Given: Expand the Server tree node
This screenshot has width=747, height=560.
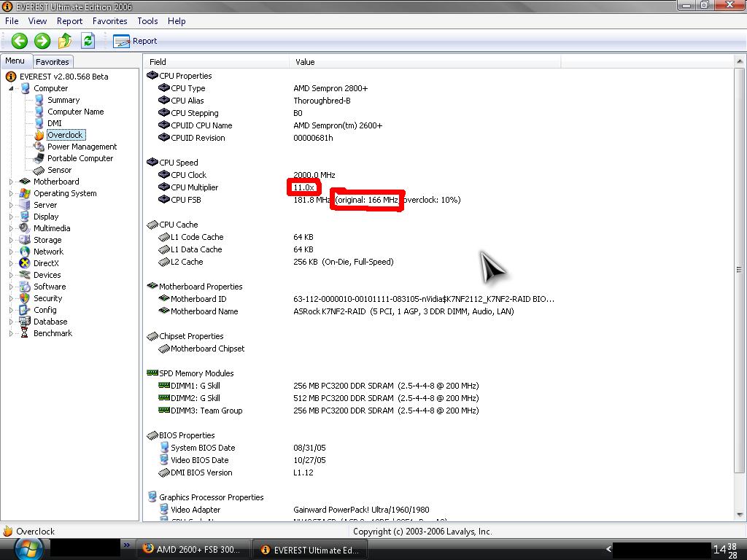Looking at the screenshot, I should (11, 205).
